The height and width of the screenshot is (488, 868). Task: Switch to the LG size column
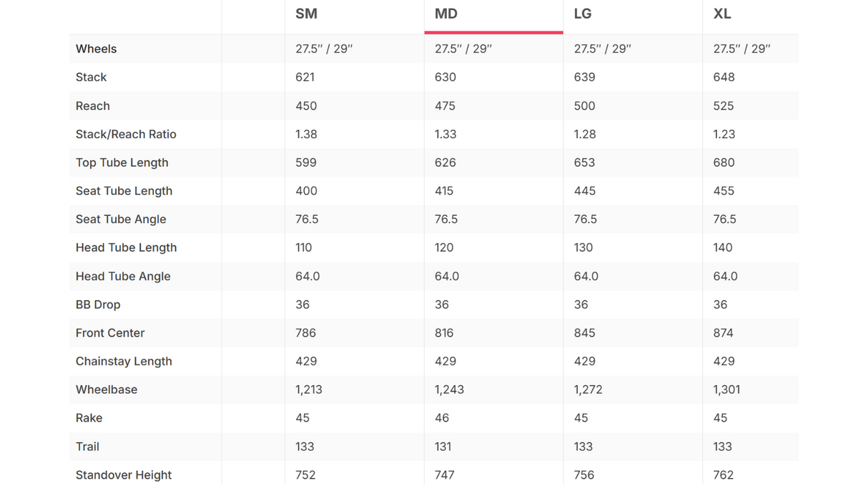pos(583,14)
